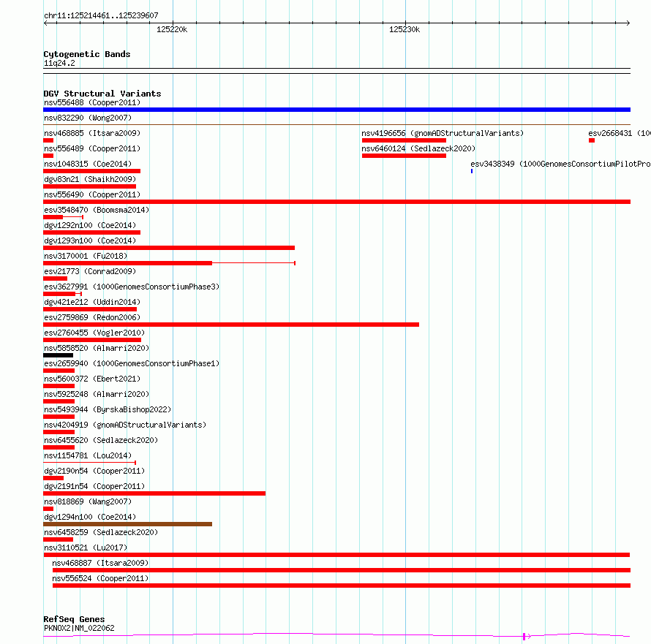Click the 125230k ruler tick label

[404, 29]
